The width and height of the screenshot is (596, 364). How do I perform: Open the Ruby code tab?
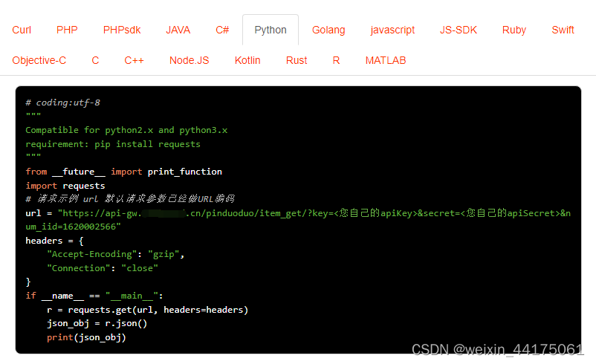pos(514,30)
